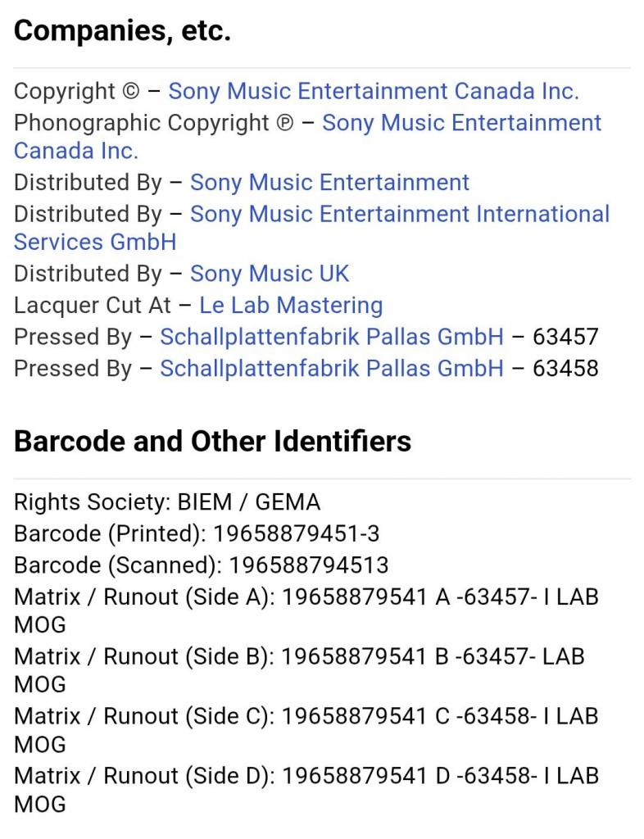Click the "Companies, etc." section heading

tap(122, 31)
